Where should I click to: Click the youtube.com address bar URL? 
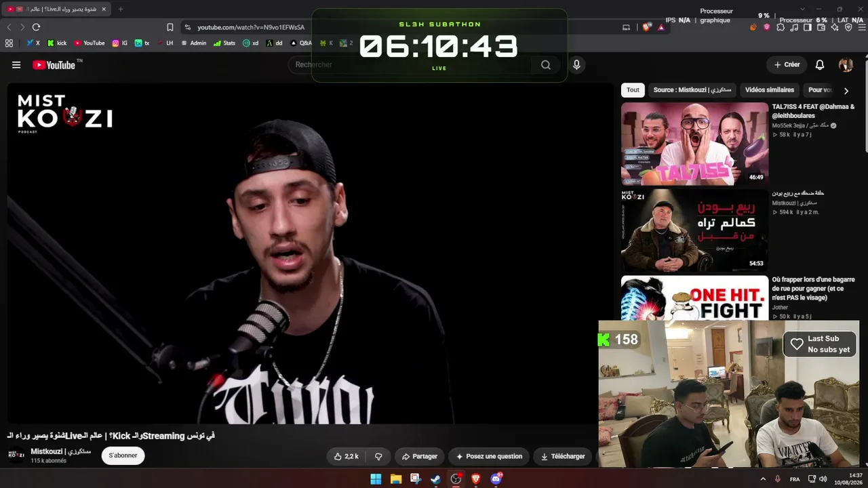[251, 27]
